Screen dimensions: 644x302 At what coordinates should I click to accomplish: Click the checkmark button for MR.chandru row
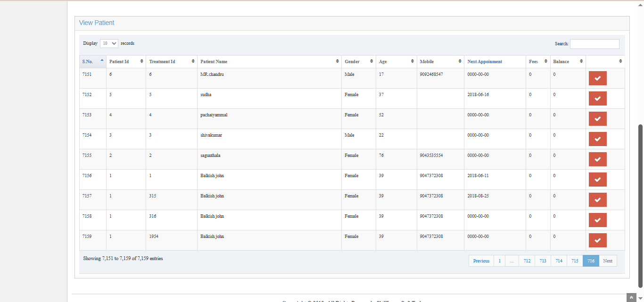tap(597, 78)
